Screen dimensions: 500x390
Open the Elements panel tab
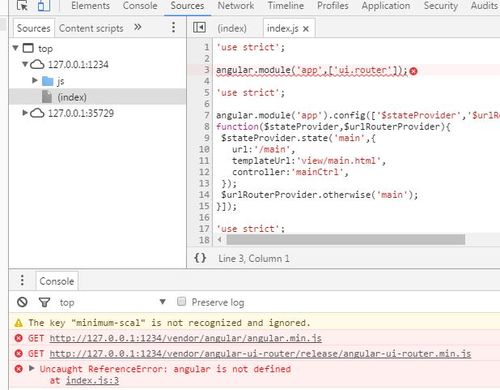click(x=90, y=6)
